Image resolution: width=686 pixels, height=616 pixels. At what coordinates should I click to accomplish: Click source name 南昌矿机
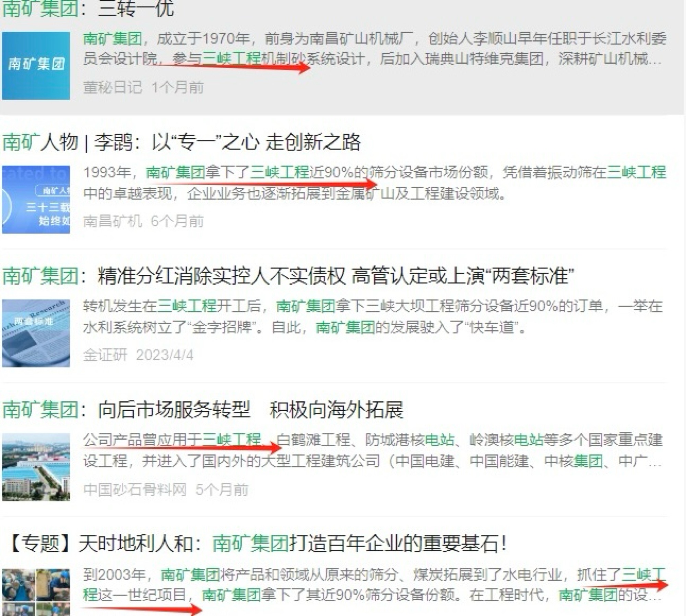[113, 221]
